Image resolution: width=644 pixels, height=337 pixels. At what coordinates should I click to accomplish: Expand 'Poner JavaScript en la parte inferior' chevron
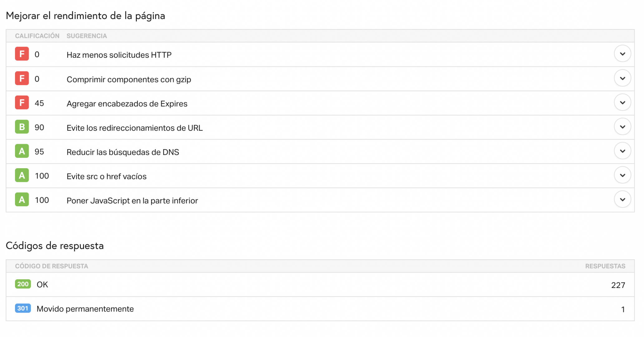pyautogui.click(x=622, y=199)
